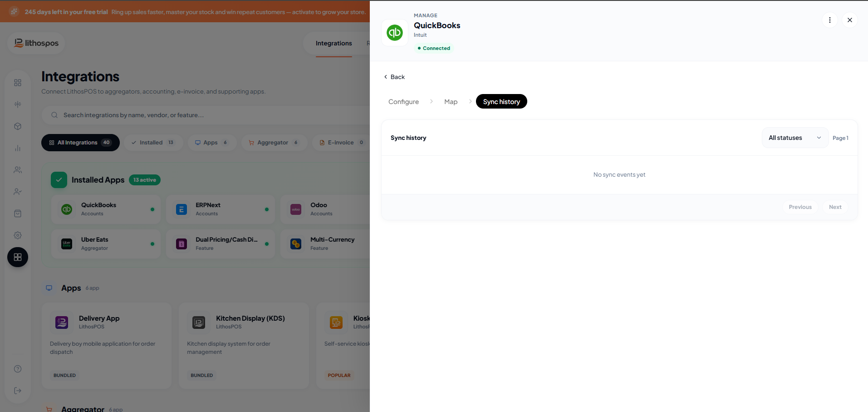Open the Odoo installed app card
The width and height of the screenshot is (868, 412).
325,209
